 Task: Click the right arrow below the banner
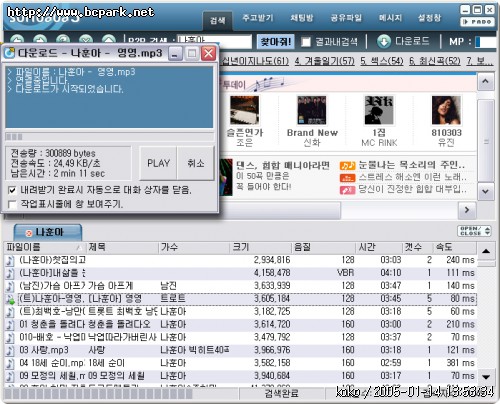click(467, 210)
